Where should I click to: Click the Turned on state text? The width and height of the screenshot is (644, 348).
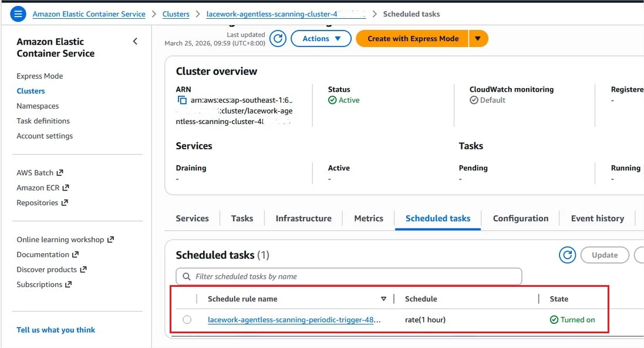click(578, 320)
